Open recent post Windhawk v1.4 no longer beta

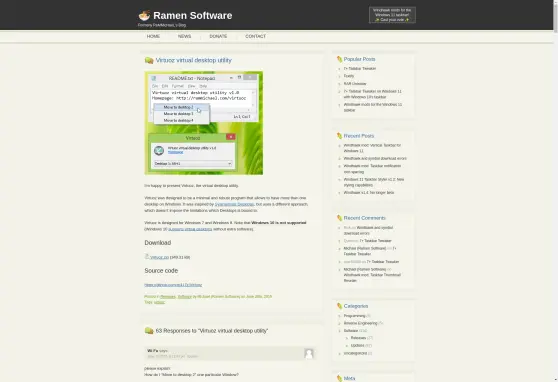(x=369, y=193)
